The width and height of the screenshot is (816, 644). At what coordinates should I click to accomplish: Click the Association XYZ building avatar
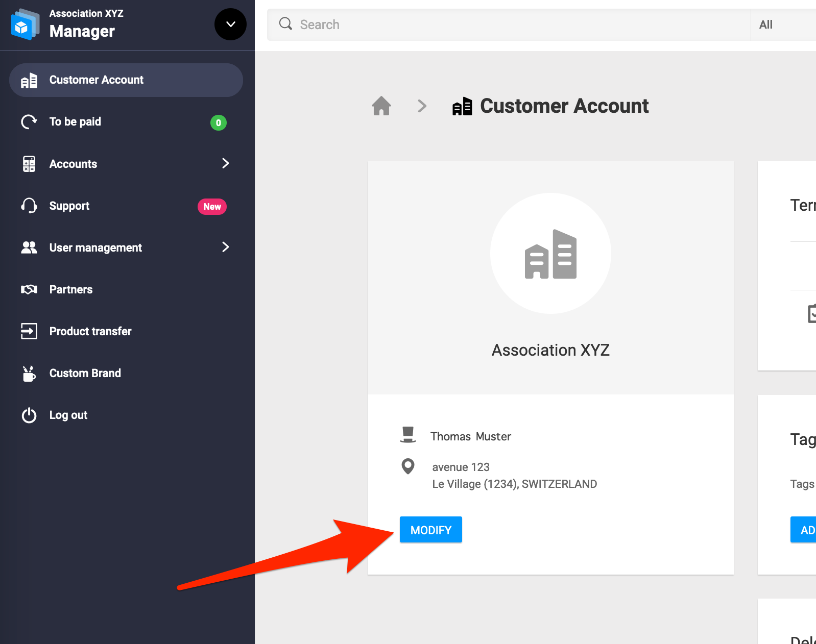tap(550, 254)
